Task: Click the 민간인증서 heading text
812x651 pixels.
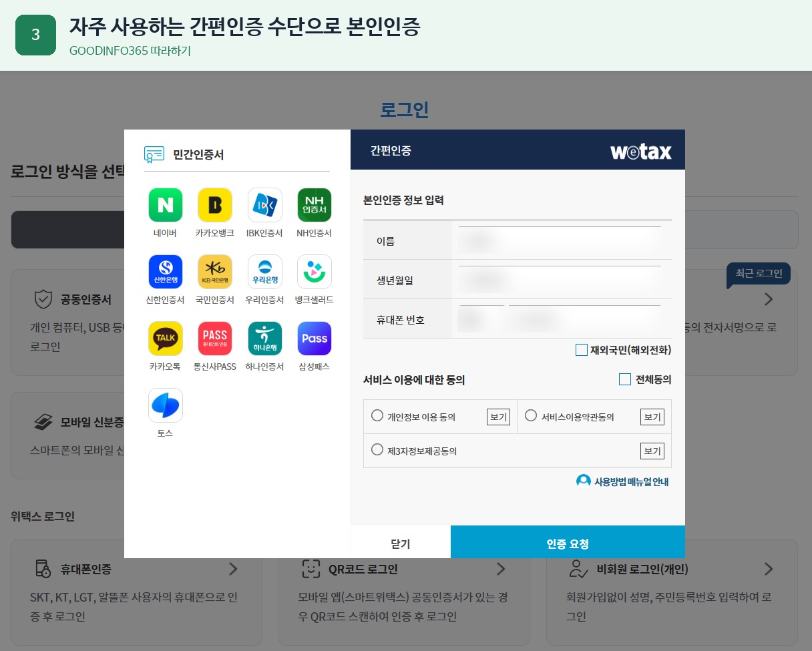Action: click(x=198, y=155)
